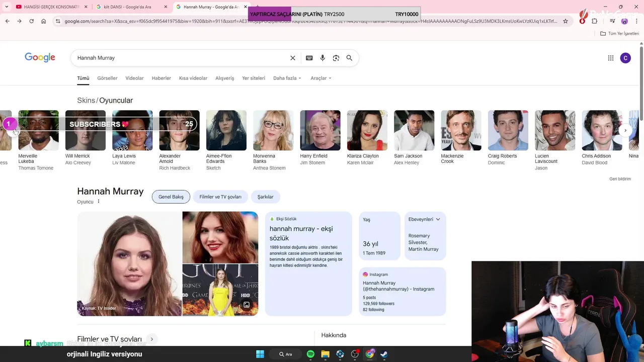Image resolution: width=644 pixels, height=362 pixels.
Task: Switch to the Videolar tab
Action: (134, 78)
